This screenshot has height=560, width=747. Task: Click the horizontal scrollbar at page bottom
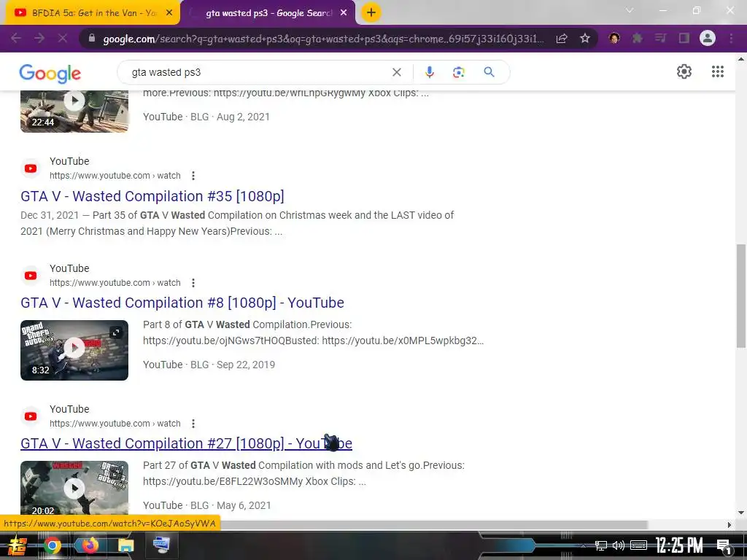(x=435, y=524)
